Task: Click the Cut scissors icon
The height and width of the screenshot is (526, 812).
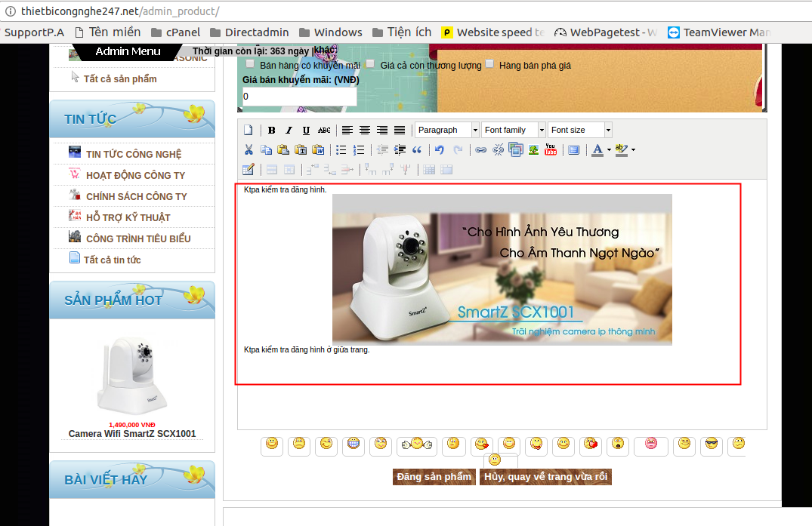Action: (249, 150)
